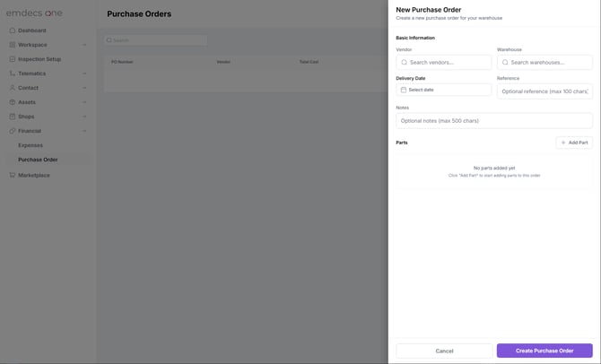Click the Basic Information section label
Image resolution: width=601 pixels, height=364 pixels.
415,38
